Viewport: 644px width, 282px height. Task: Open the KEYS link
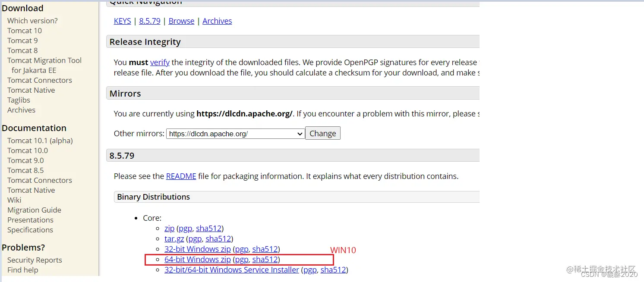(122, 21)
